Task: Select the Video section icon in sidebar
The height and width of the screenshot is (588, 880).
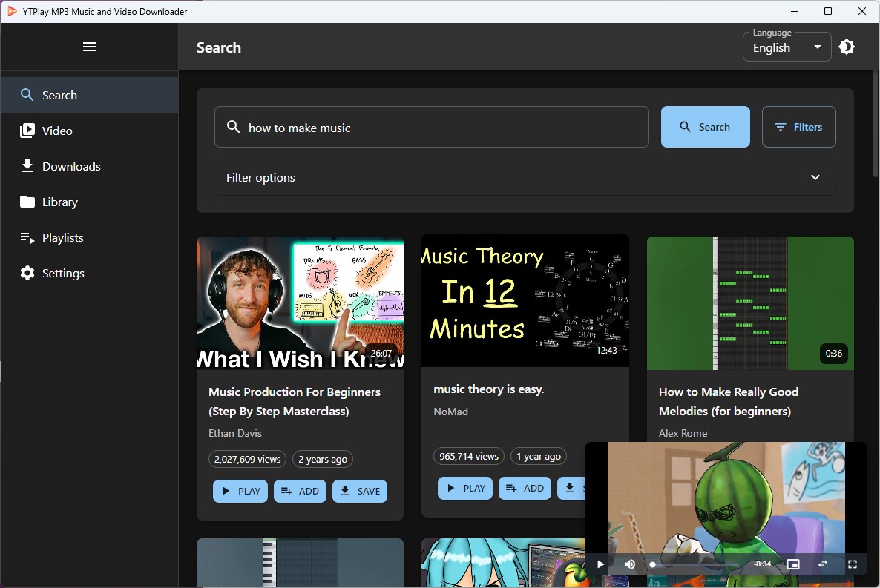Action: (x=27, y=131)
